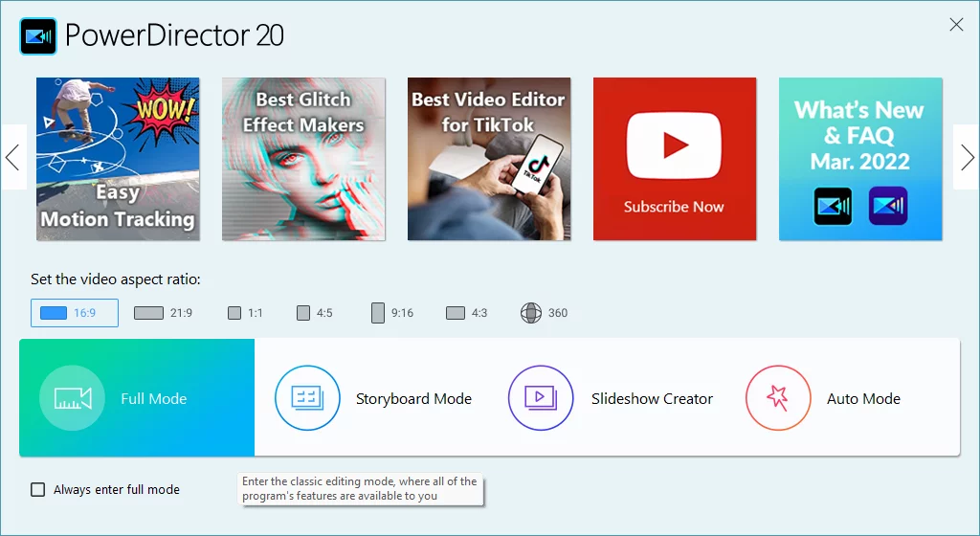Image resolution: width=980 pixels, height=536 pixels.
Task: Select the 360 video option label
Action: 558,313
